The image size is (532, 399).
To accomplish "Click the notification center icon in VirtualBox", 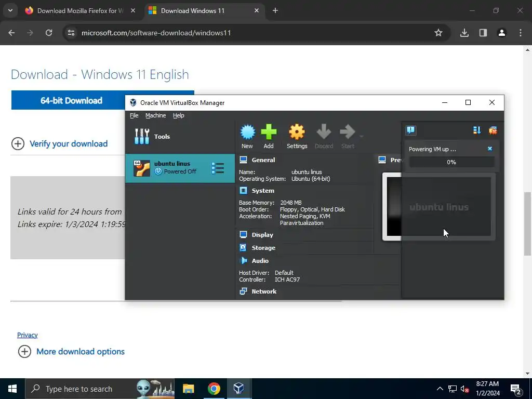I will [x=410, y=130].
